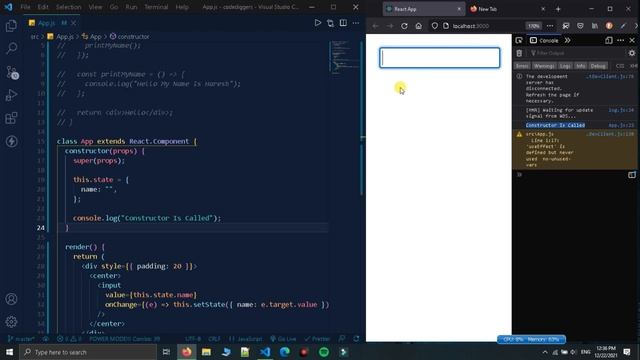Open the Go menu in VS Code
This screenshot has width=640, height=360.
pos(114,7)
